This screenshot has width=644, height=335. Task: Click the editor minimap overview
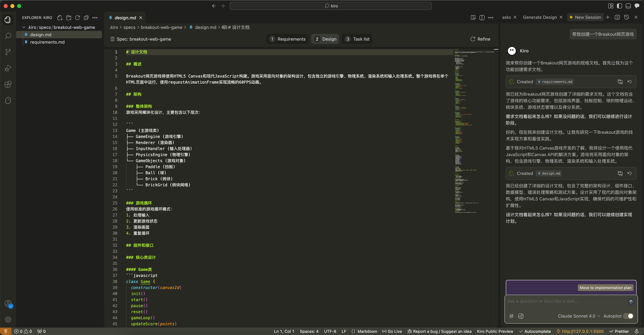tap(474, 131)
